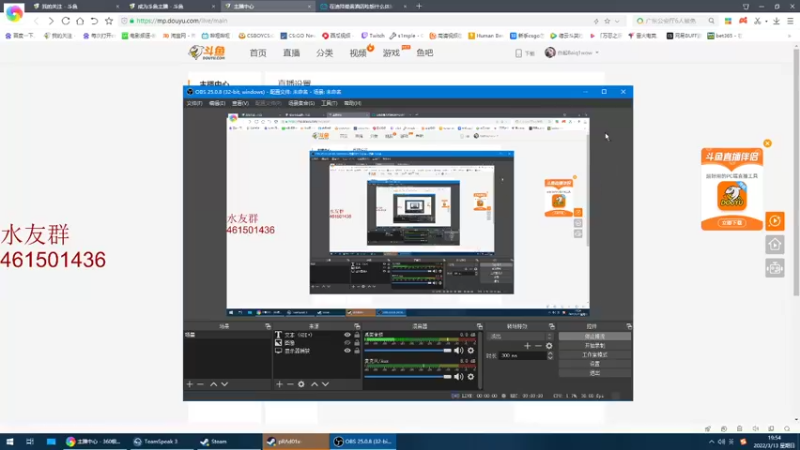Bookmark page with star icon in browser
The image size is (800, 450).
point(109,21)
